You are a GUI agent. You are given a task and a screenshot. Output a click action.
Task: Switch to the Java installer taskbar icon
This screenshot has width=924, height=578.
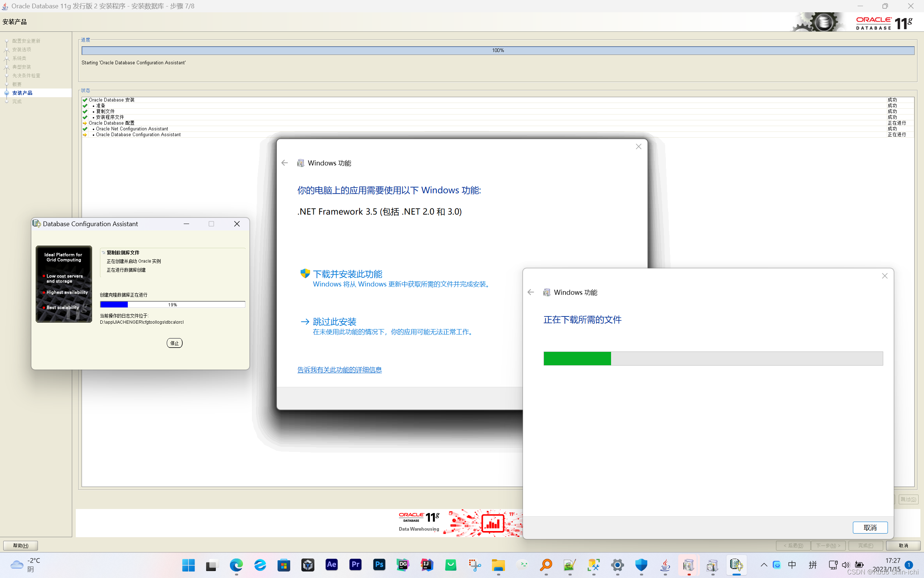click(665, 565)
